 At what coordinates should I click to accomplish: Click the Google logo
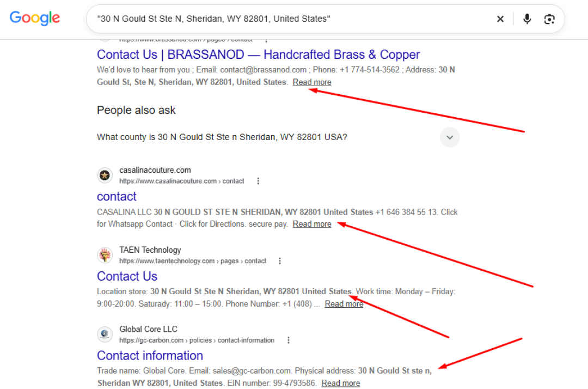point(34,18)
